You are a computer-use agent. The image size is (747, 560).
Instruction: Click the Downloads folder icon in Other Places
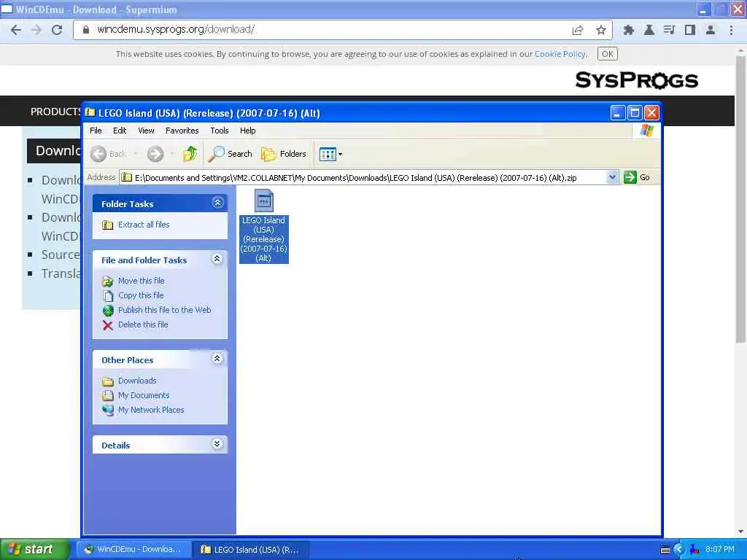coord(108,381)
